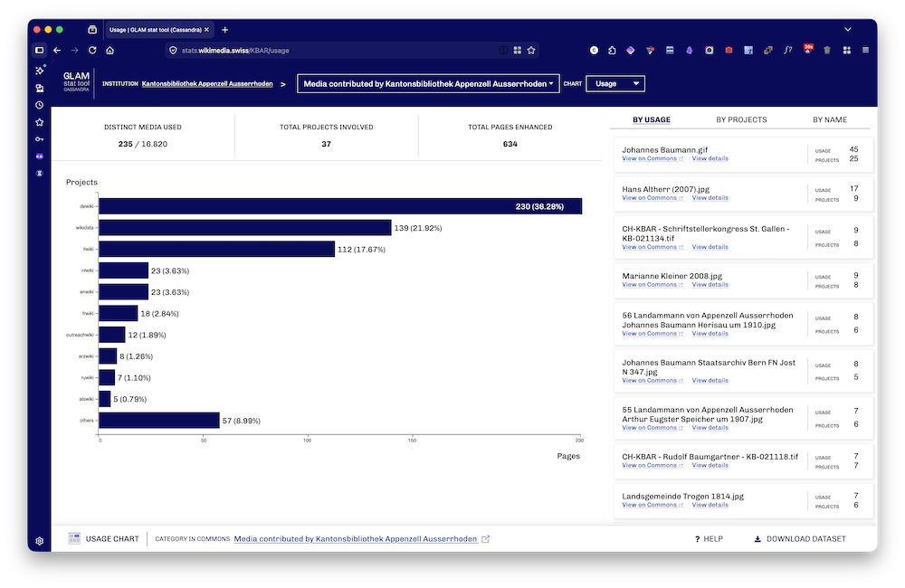Click the white circle C extension icon
This screenshot has width=905, height=588.
point(594,50)
